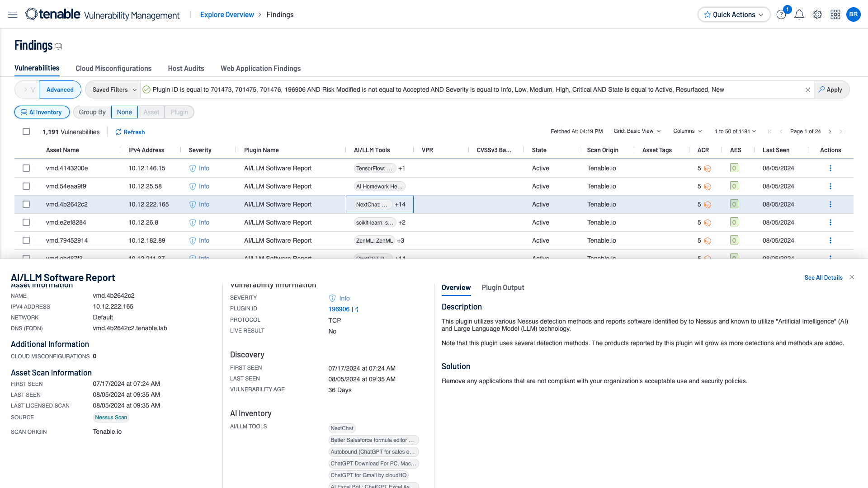This screenshot has height=488, width=868.
Task: Go to next page of results
Action: click(830, 131)
